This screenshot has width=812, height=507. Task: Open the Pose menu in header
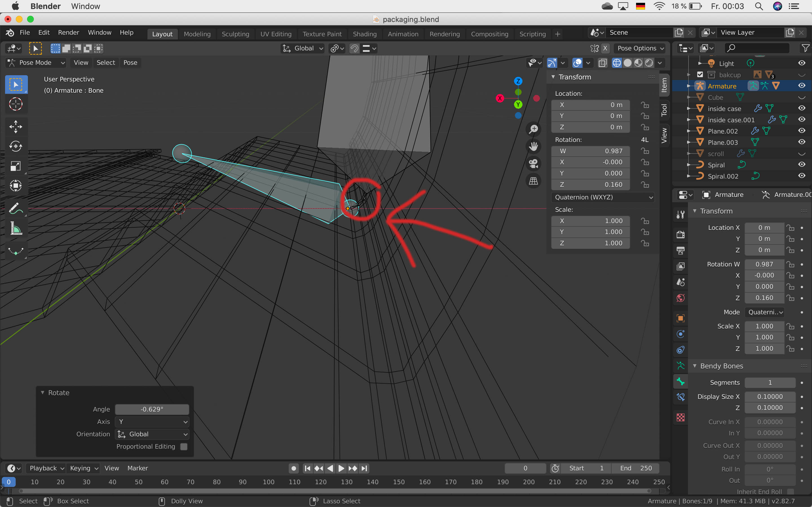[x=130, y=63]
